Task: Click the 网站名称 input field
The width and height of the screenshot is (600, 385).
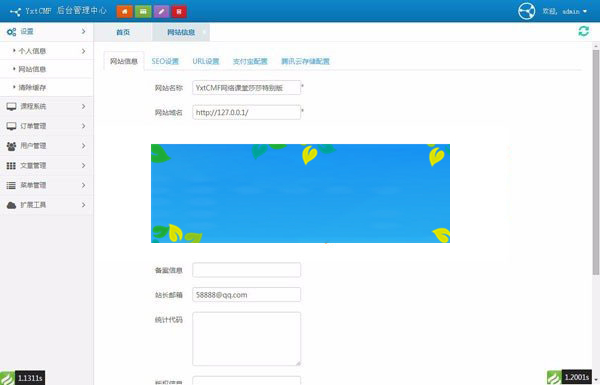Action: [246, 88]
